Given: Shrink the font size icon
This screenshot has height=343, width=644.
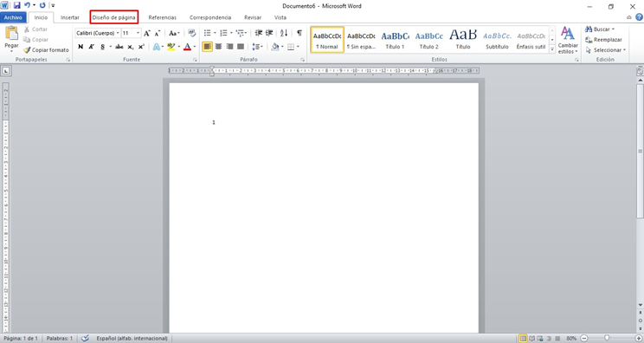Looking at the screenshot, I should 158,33.
